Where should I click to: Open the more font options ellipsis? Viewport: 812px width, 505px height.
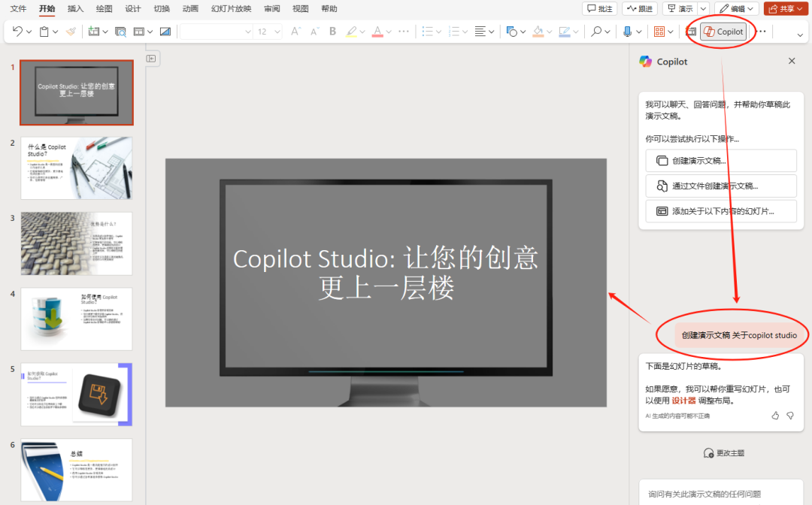pyautogui.click(x=404, y=32)
